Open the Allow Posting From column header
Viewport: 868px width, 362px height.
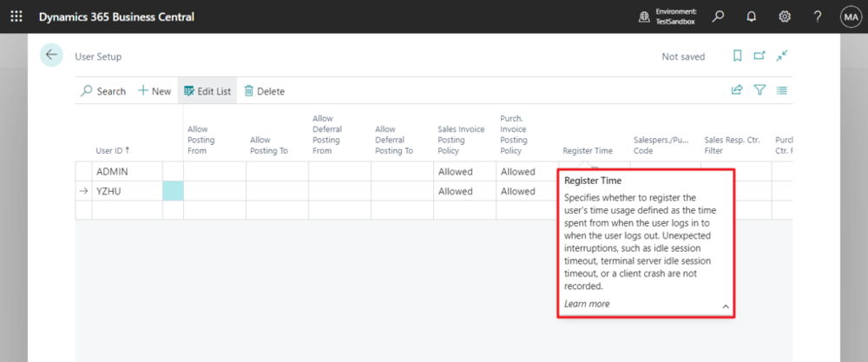tap(201, 140)
